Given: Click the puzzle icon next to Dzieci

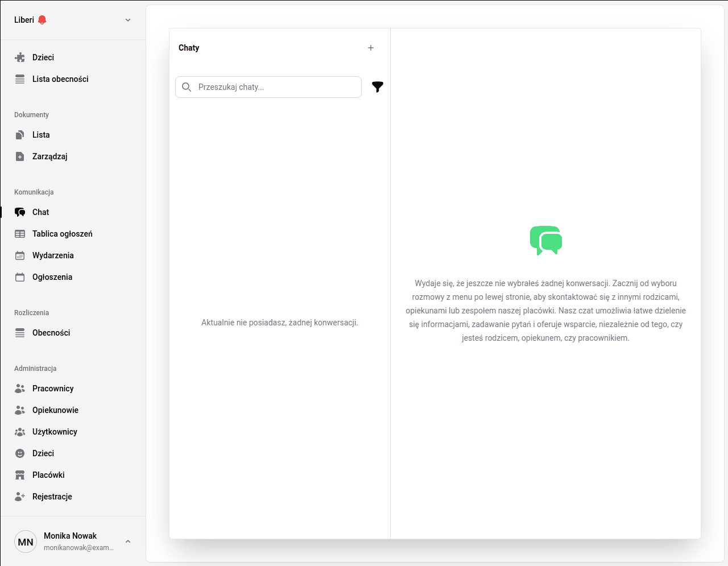Looking at the screenshot, I should click(x=20, y=57).
